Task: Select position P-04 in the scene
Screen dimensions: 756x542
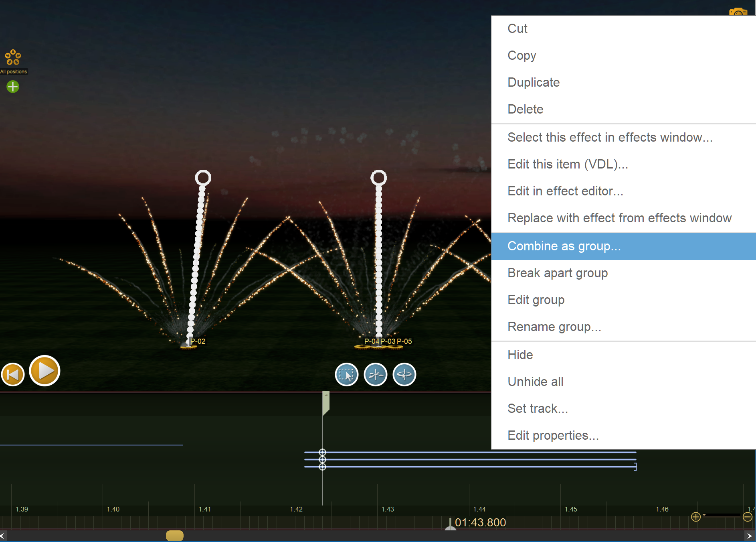Action: tap(372, 341)
